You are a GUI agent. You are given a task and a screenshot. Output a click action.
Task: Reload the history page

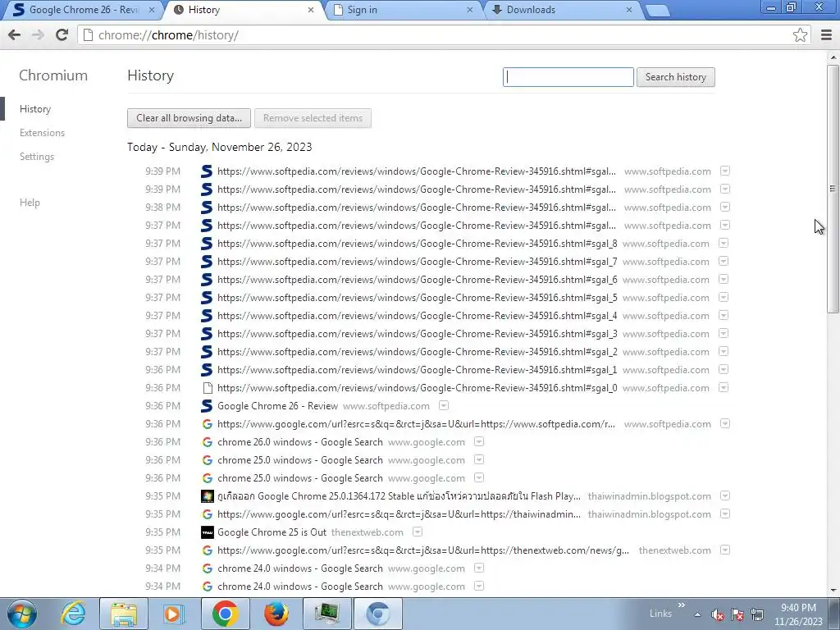coord(62,34)
